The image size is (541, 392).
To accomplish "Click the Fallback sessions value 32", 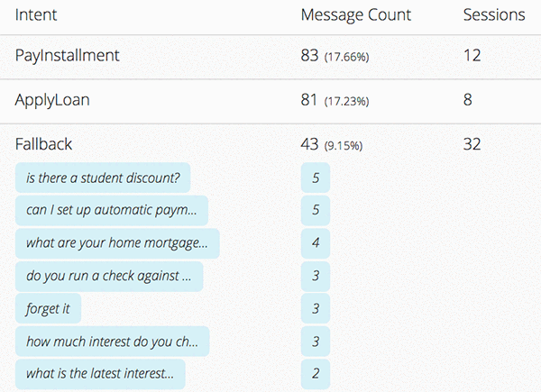I will (x=472, y=144).
